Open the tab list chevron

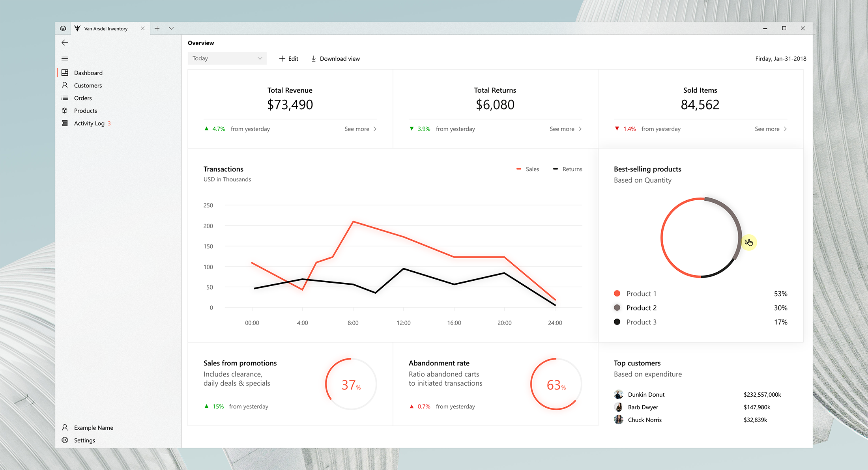(x=171, y=28)
